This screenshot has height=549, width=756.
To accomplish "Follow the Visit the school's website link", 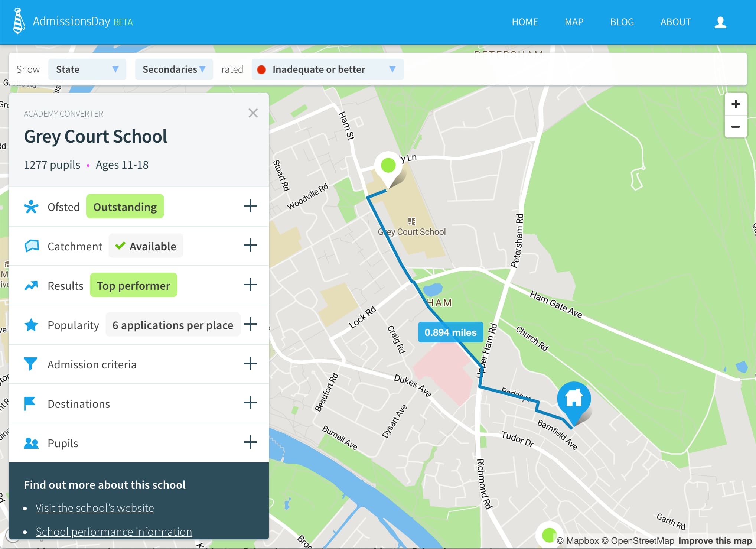I will 95,508.
